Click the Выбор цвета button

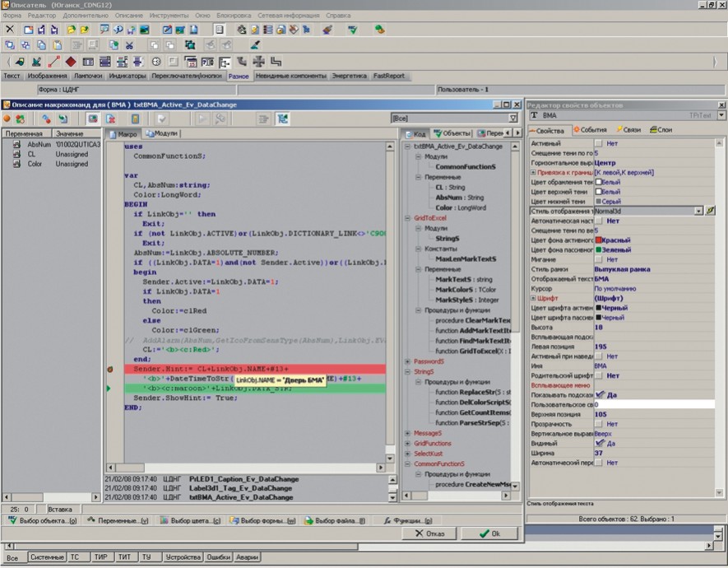click(x=190, y=520)
